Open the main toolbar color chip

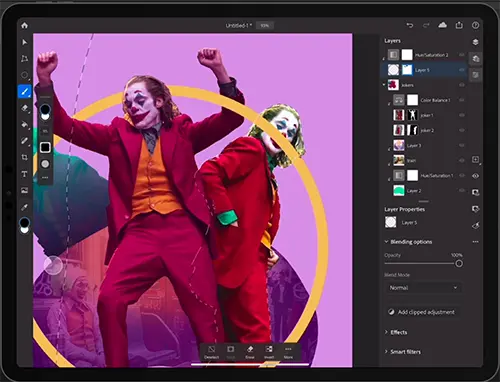[x=25, y=223]
